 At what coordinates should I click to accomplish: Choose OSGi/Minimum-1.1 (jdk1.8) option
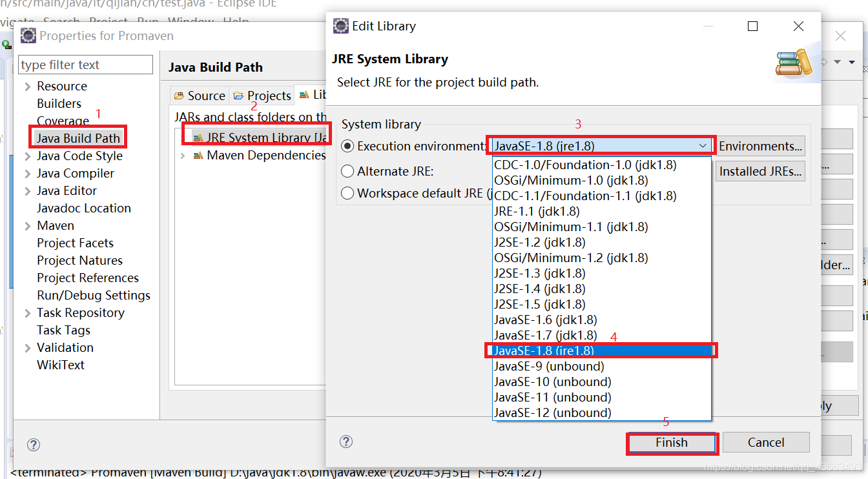coord(602,227)
